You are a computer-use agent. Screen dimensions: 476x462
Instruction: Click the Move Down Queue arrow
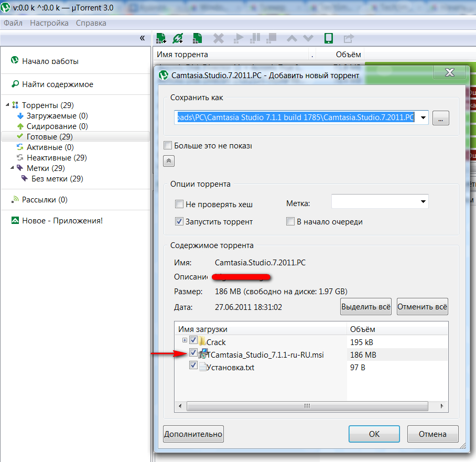(x=308, y=39)
